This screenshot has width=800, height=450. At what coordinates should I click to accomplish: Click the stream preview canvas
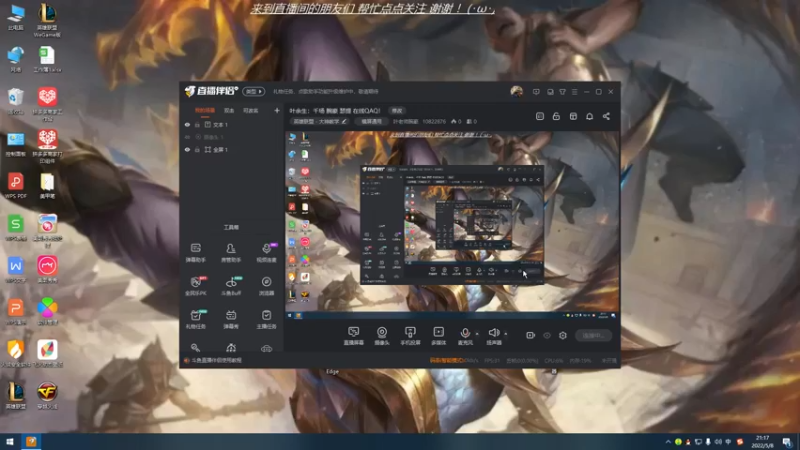coord(453,225)
